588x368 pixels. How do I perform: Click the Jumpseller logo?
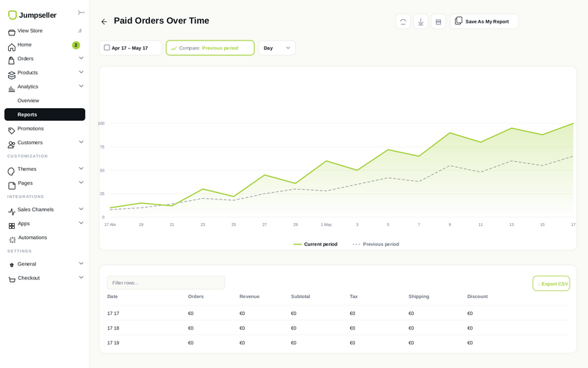coord(32,15)
